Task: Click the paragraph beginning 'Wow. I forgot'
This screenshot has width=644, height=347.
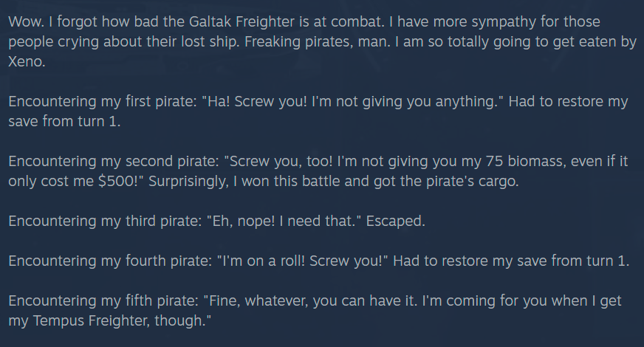Action: 322,41
